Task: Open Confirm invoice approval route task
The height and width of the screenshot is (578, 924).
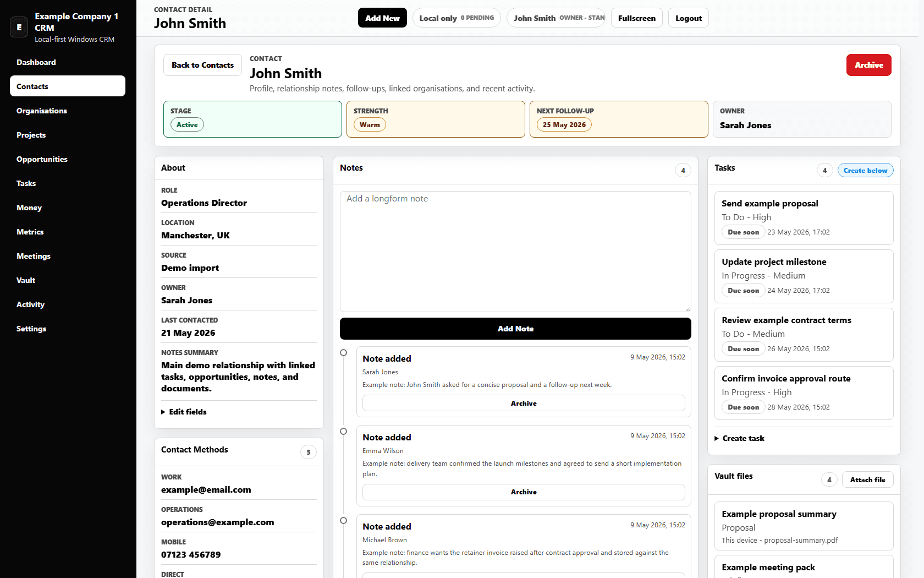Action: (804, 393)
